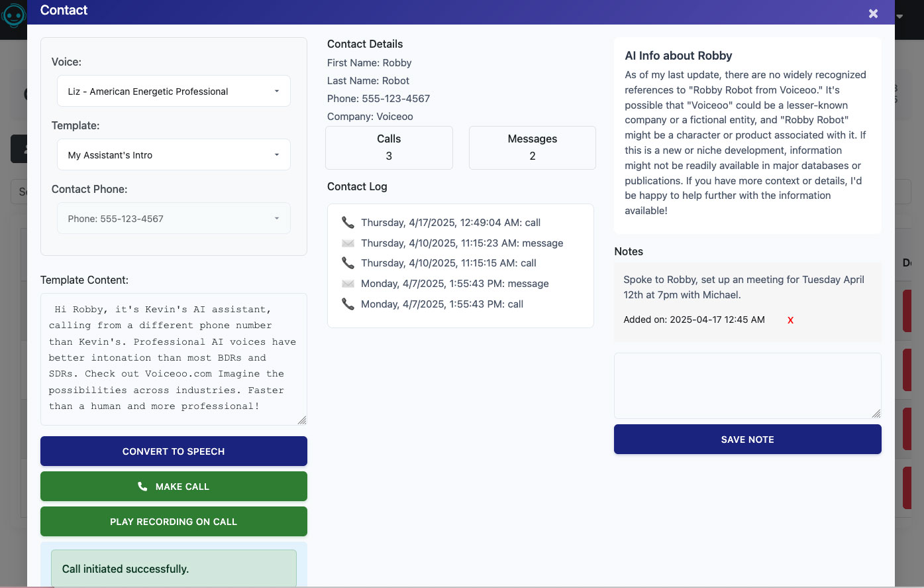Screen dimensions: 924x588
Task: Click the 'Phone: 555-123-4567' contact detail line
Action: pyautogui.click(x=378, y=99)
